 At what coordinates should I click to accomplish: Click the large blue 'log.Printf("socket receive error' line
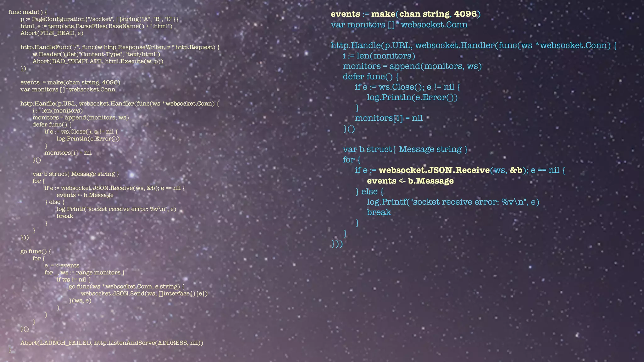pos(453,202)
